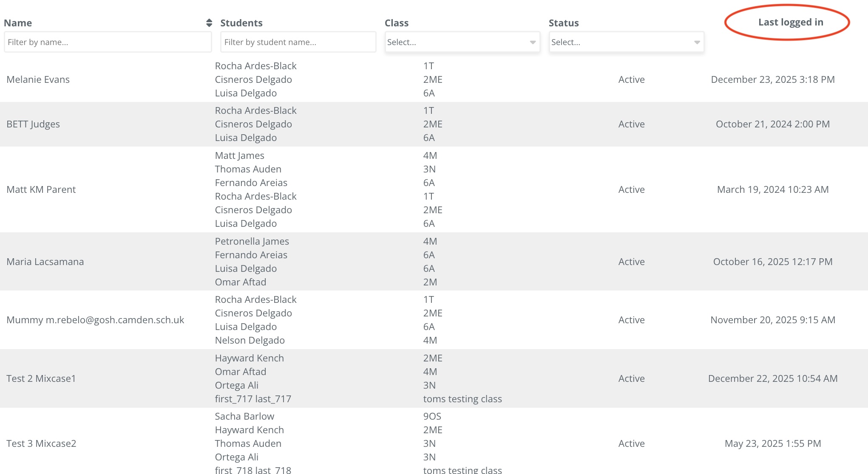
Task: Click the Class dropdown arrow
Action: pos(533,42)
